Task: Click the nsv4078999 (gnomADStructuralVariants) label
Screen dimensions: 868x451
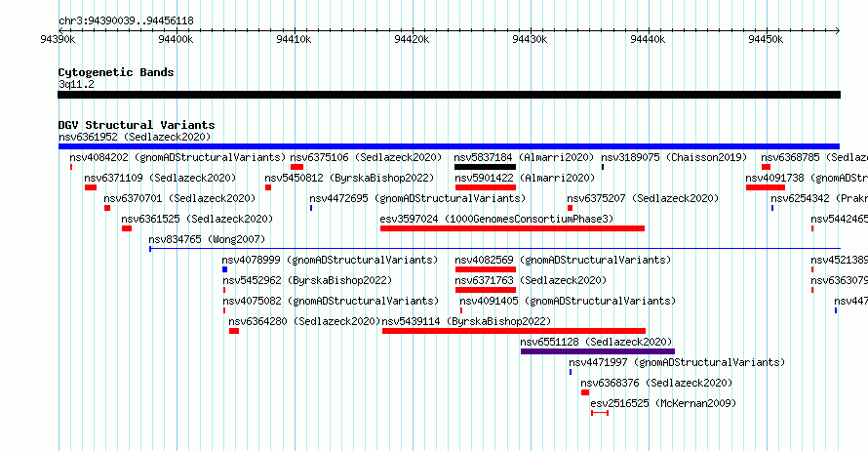Action: 330,260
